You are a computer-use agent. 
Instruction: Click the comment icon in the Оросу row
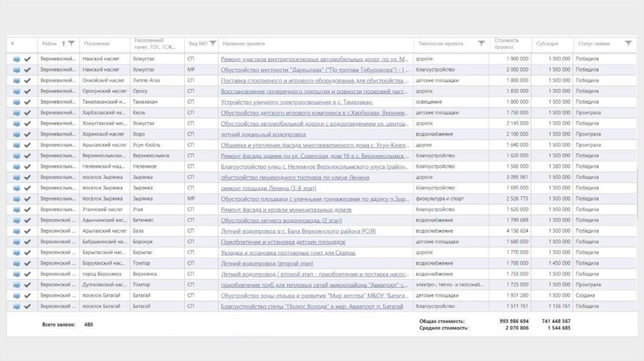click(x=16, y=91)
